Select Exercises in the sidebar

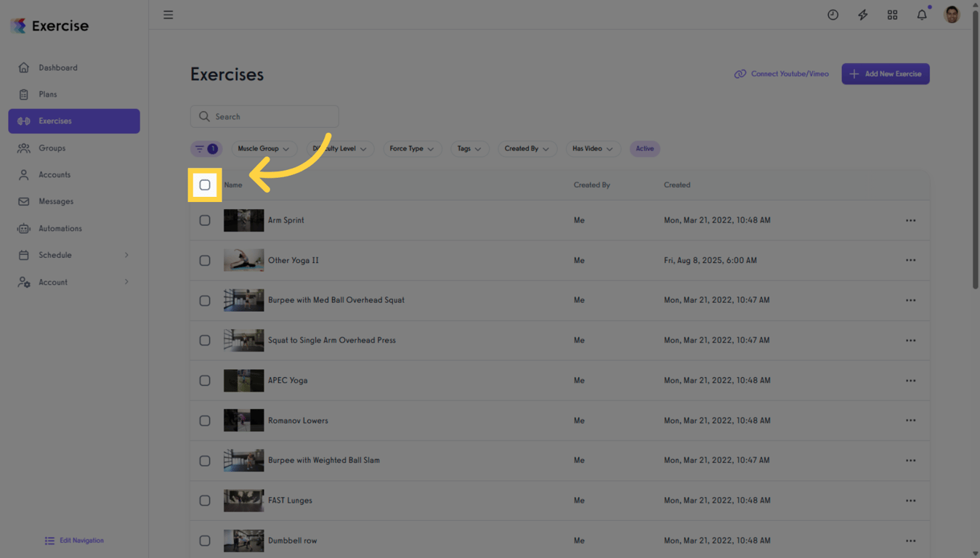[x=74, y=121]
